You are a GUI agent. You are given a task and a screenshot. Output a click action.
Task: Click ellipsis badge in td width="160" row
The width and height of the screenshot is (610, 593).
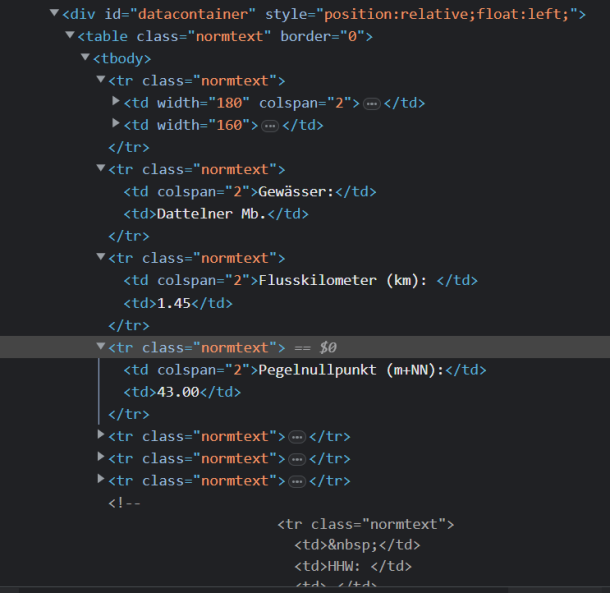(x=270, y=126)
